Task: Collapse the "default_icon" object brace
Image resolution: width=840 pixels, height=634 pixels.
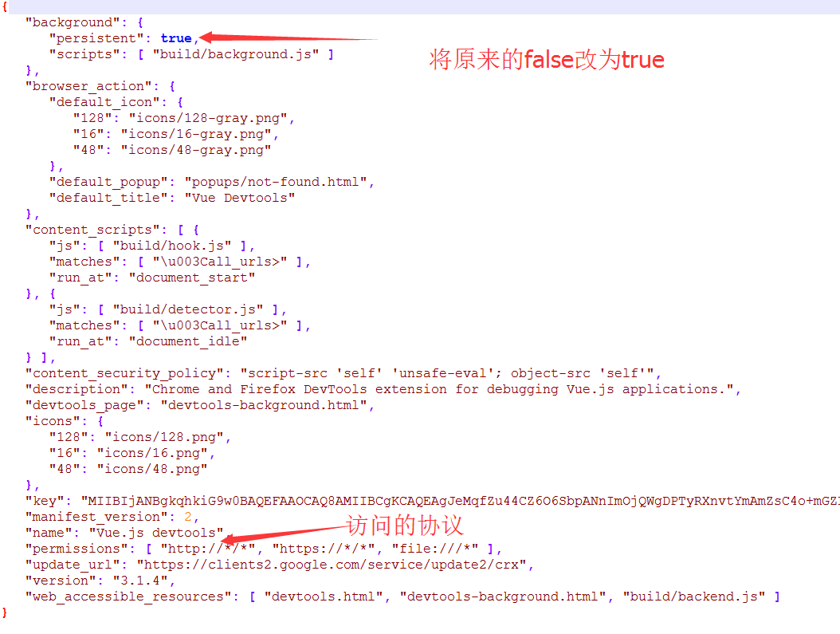Action: pos(180,102)
